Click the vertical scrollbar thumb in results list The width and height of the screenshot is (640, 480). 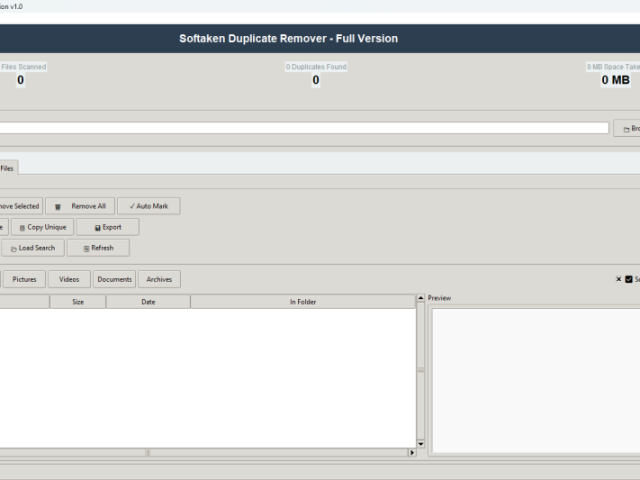(420, 371)
